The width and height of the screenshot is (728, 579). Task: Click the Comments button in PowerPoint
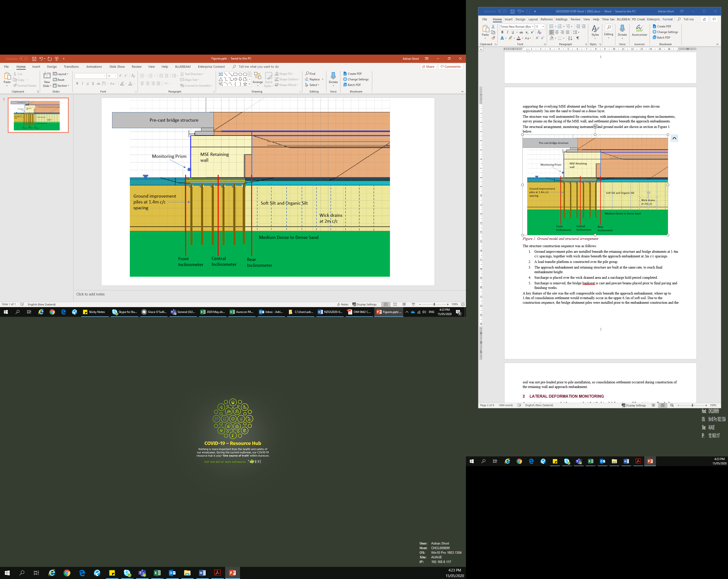[450, 67]
